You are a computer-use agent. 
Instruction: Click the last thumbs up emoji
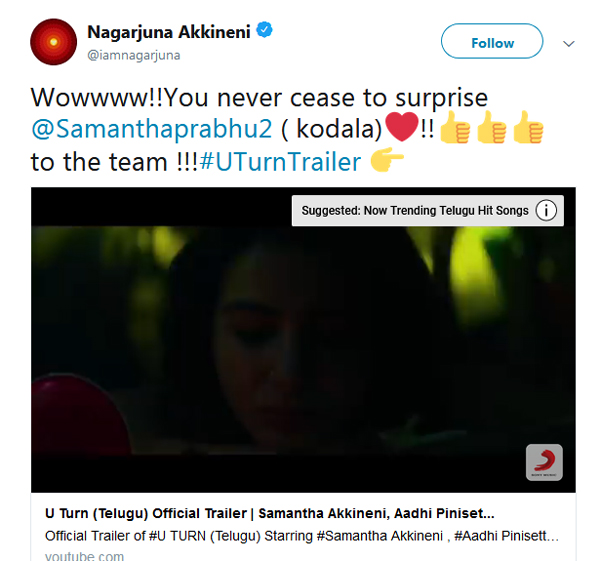[528, 127]
